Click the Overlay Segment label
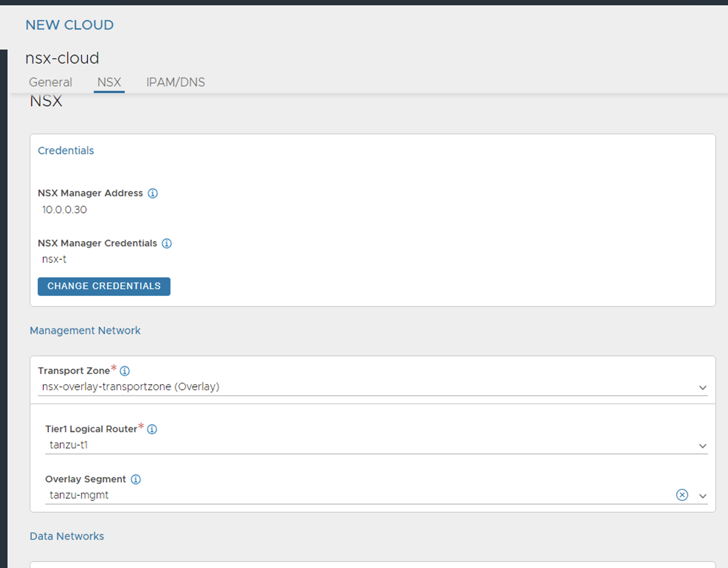The height and width of the screenshot is (568, 728). pyautogui.click(x=86, y=479)
